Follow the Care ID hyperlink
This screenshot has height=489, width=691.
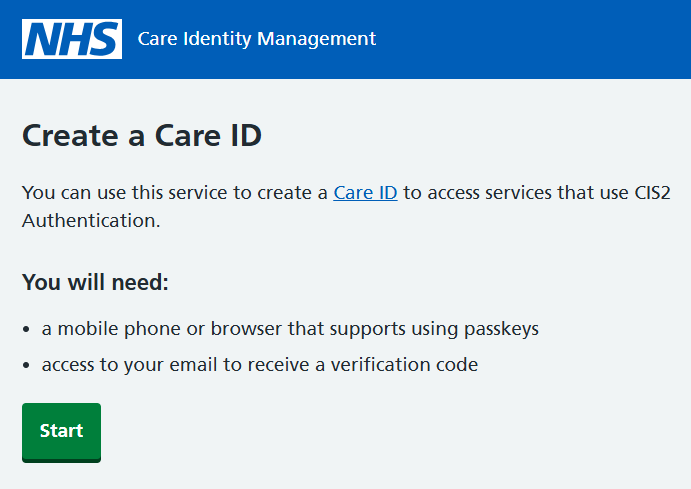tap(365, 193)
